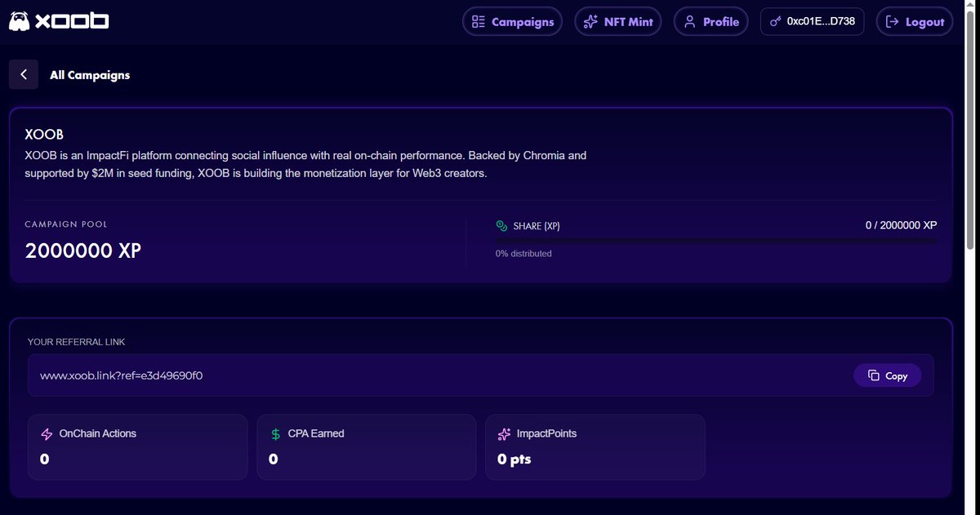The image size is (980, 515).
Task: Click the OnChain Actions lightning icon
Action: [47, 434]
